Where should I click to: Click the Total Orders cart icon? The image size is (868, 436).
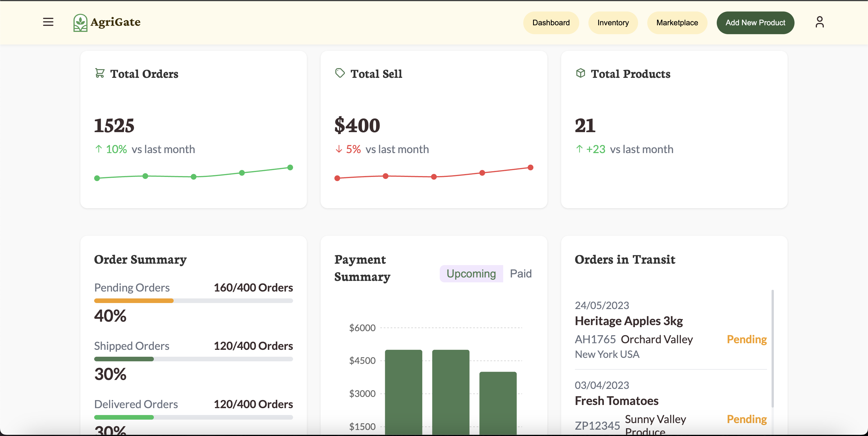click(x=100, y=73)
